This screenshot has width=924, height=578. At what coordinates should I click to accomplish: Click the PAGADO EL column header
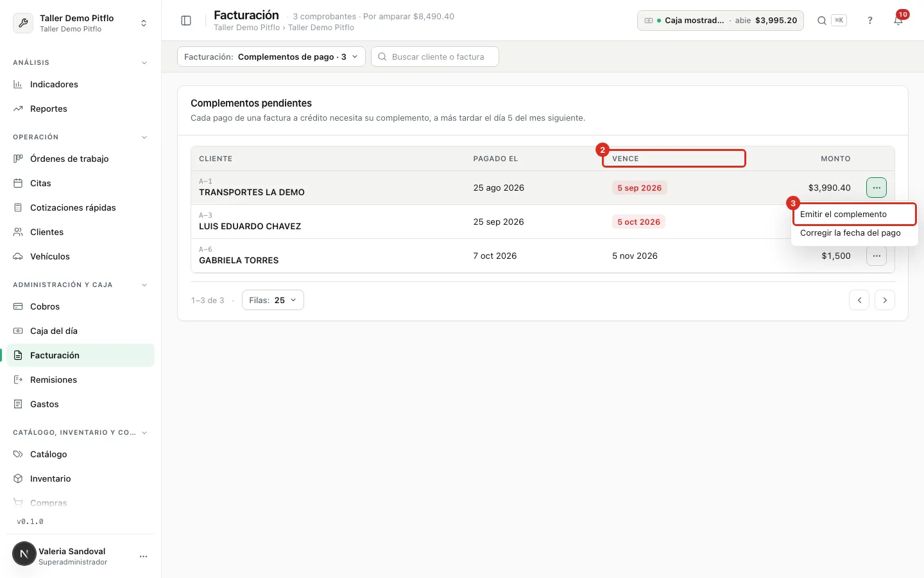tap(495, 159)
